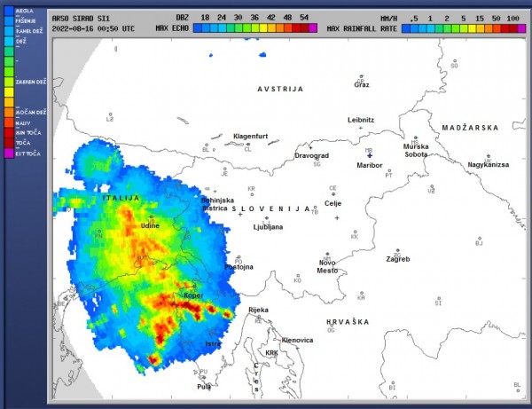
Task: Click the Dravograd city label
Action: click(x=311, y=155)
